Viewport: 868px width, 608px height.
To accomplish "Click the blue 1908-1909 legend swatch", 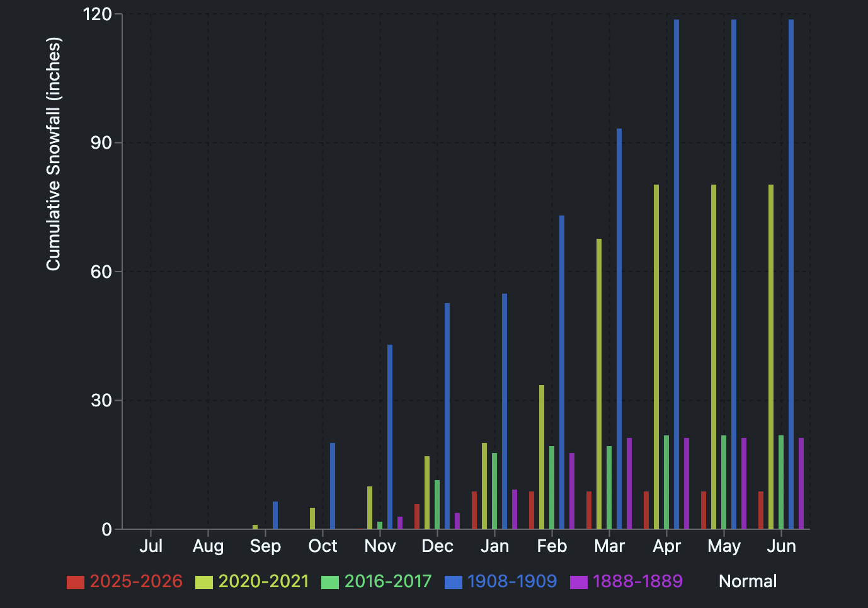I will pyautogui.click(x=454, y=582).
